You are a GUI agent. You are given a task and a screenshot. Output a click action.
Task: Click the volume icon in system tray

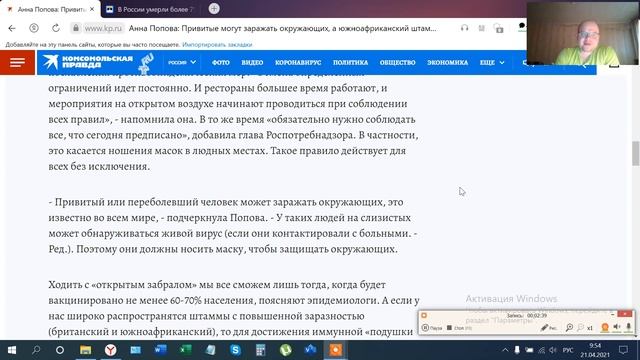553,350
